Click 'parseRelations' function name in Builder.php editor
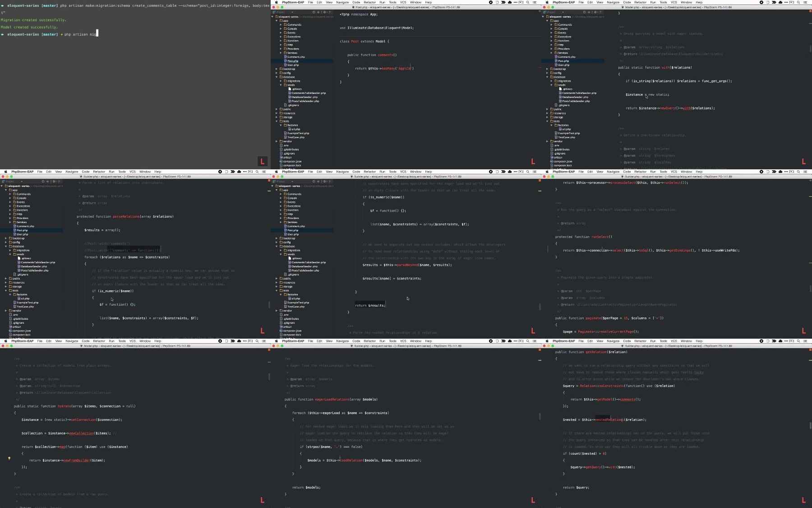This screenshot has width=812, height=508. tap(126, 216)
